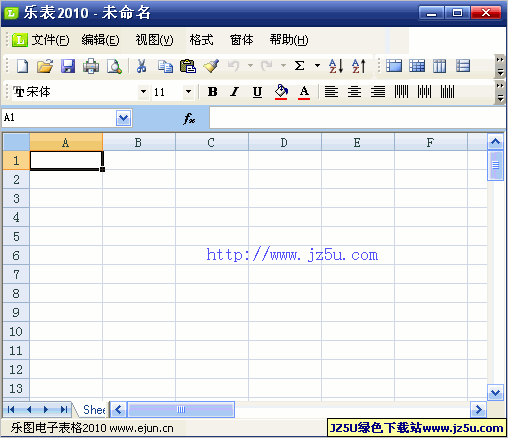Sort ascending A to Z

click(336, 66)
